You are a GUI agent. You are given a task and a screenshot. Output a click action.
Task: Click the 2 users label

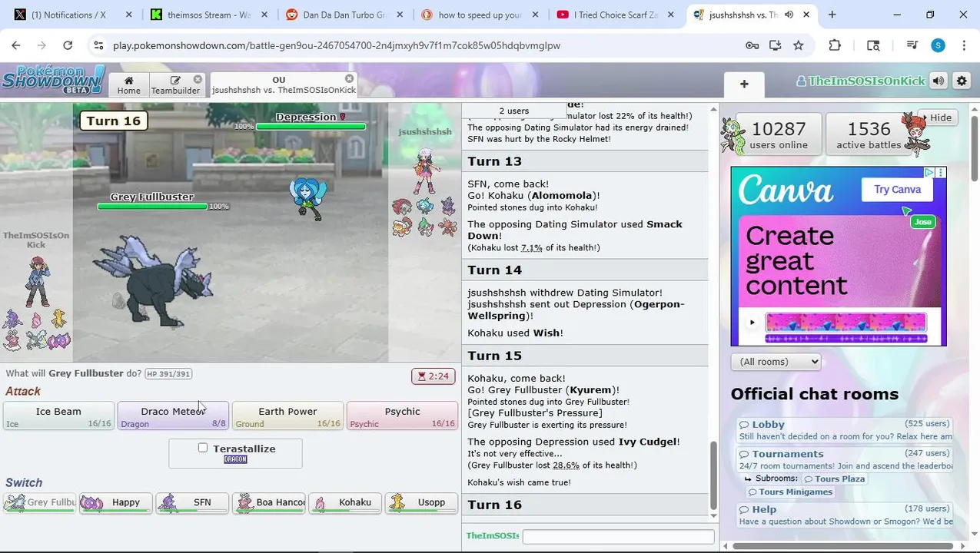pyautogui.click(x=514, y=111)
